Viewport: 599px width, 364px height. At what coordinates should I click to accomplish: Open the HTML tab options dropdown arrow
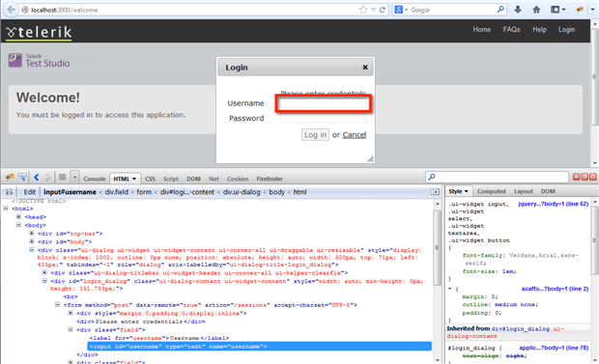(x=134, y=179)
